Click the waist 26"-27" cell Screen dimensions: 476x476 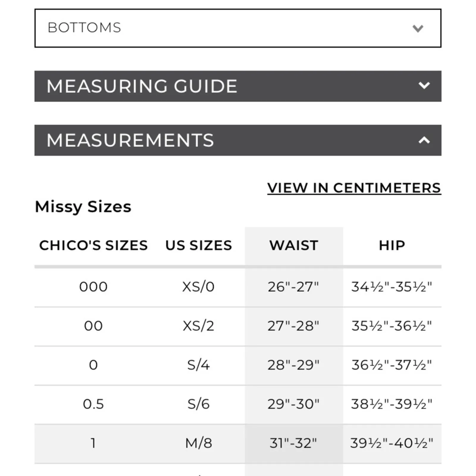coord(293,287)
